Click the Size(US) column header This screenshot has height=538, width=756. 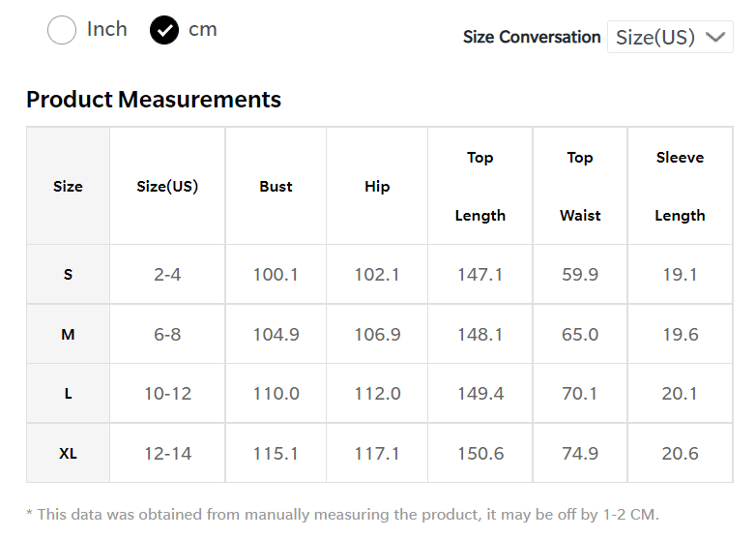[x=167, y=187]
